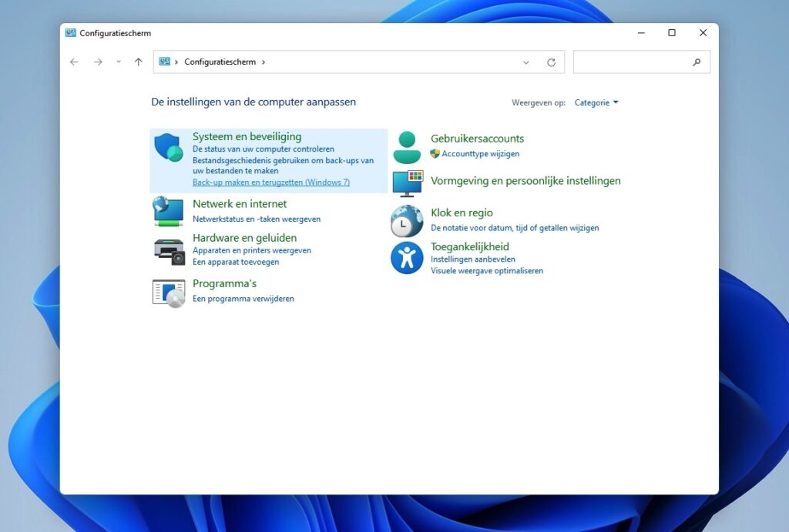Open the Toegankelijkheid heading

pyautogui.click(x=470, y=247)
